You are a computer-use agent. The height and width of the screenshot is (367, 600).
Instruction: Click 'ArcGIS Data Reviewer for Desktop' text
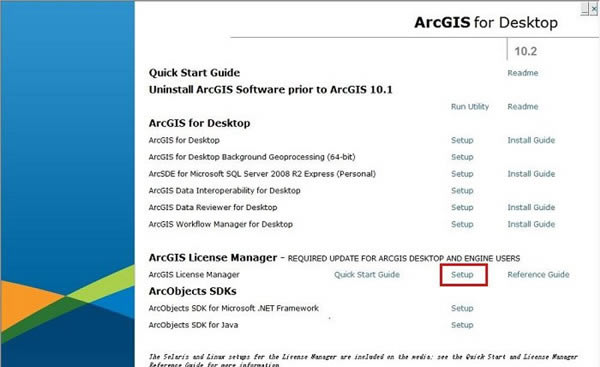(x=213, y=207)
